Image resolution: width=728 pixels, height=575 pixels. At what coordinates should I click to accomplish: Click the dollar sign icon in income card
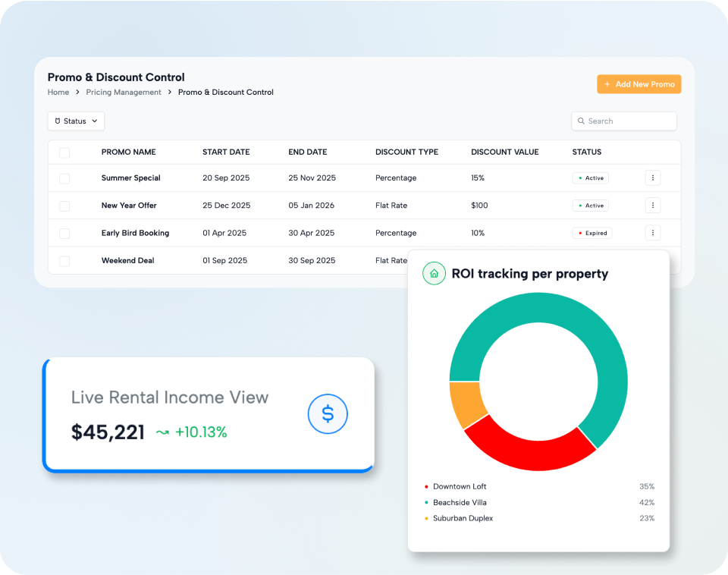click(x=328, y=413)
